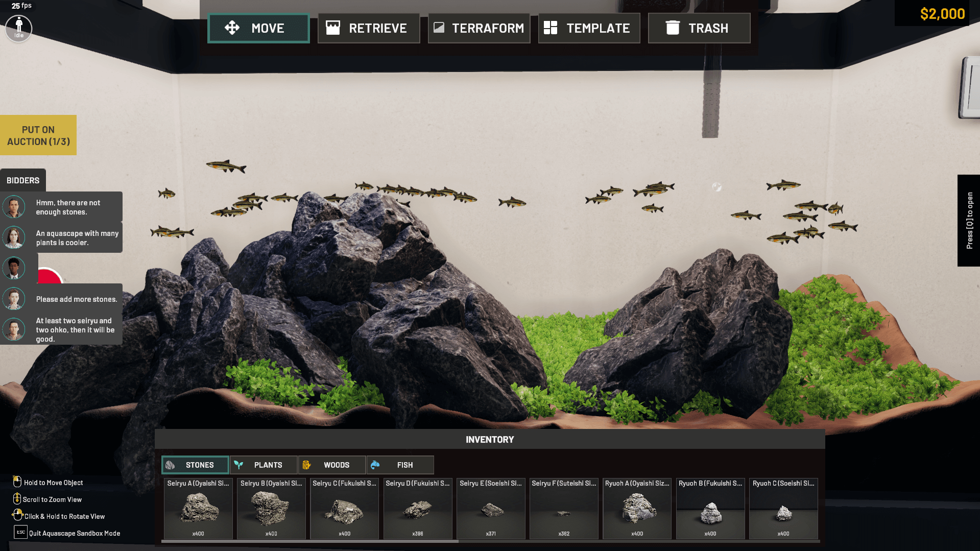980x551 pixels.
Task: Switch to the Stones inventory tab
Action: pos(195,465)
